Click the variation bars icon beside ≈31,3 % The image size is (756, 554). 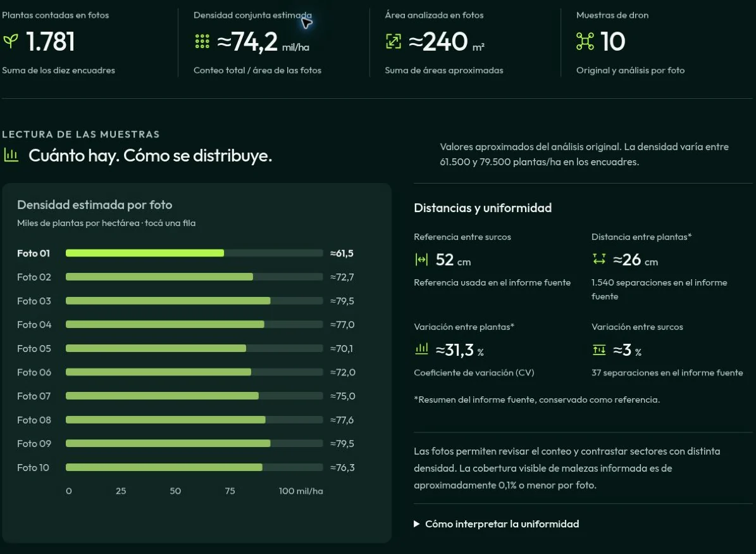pos(421,349)
